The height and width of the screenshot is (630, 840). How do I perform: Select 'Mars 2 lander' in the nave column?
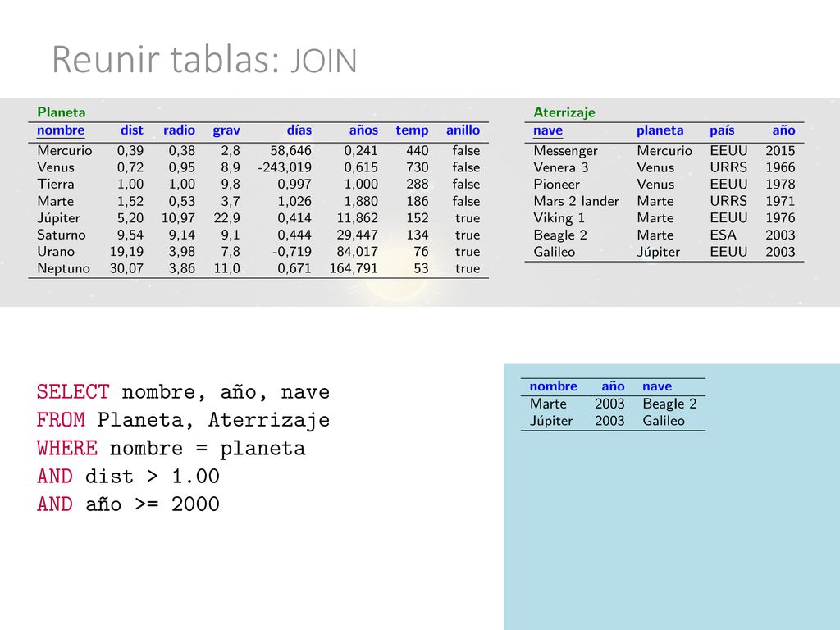576,201
